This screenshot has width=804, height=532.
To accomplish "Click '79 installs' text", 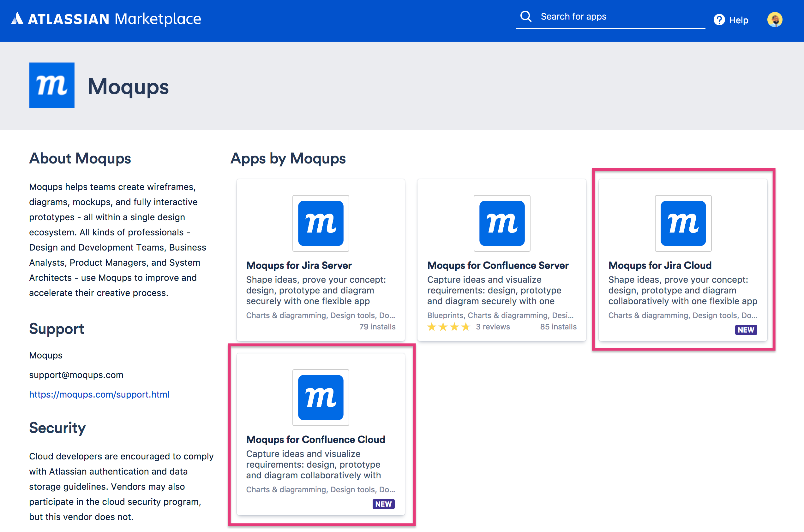I will 377,327.
